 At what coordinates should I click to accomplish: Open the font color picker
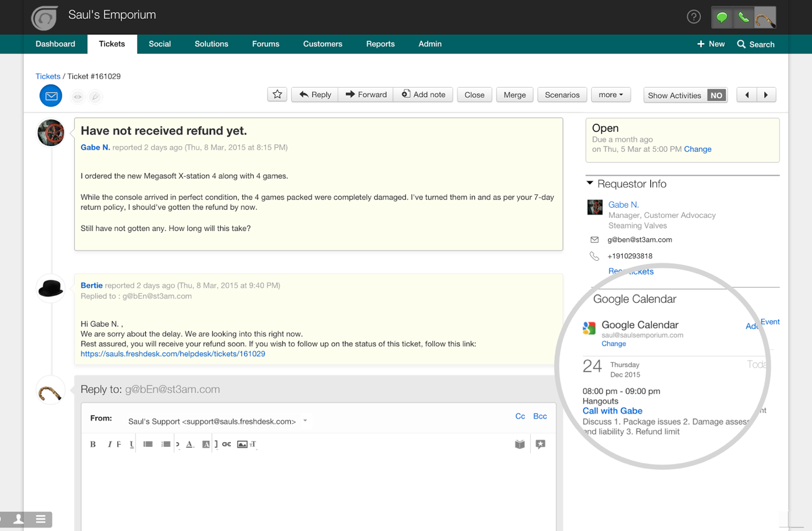point(189,444)
